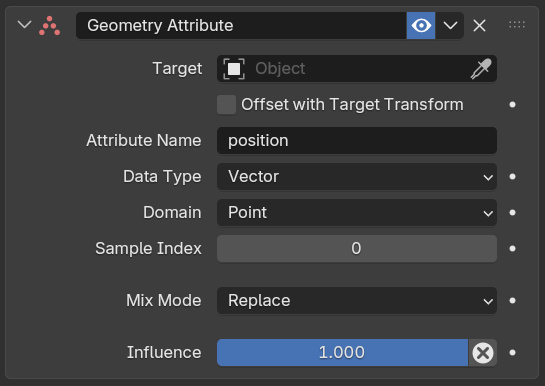Open the constraint extras dropdown arrow
The image size is (545, 386).
450,25
